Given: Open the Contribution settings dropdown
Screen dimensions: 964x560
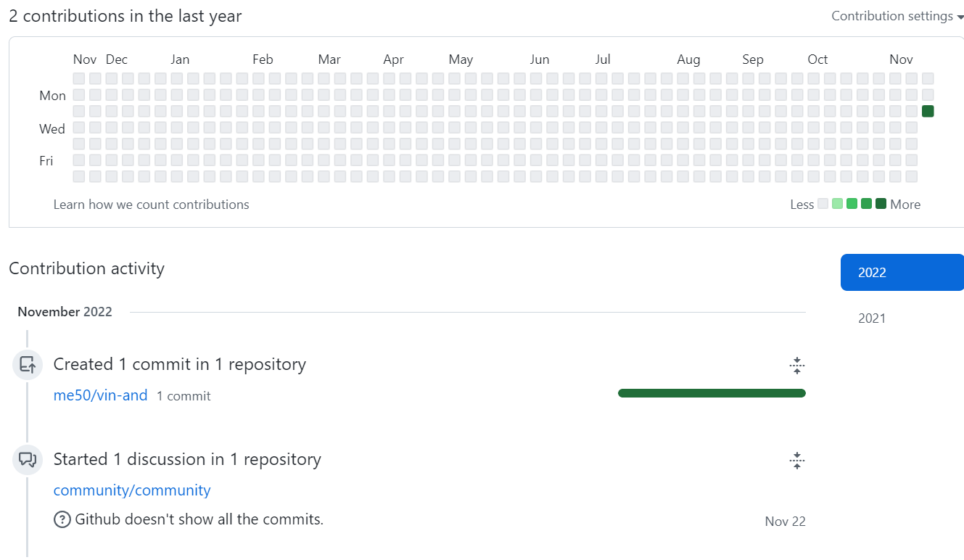Looking at the screenshot, I should point(897,15).
